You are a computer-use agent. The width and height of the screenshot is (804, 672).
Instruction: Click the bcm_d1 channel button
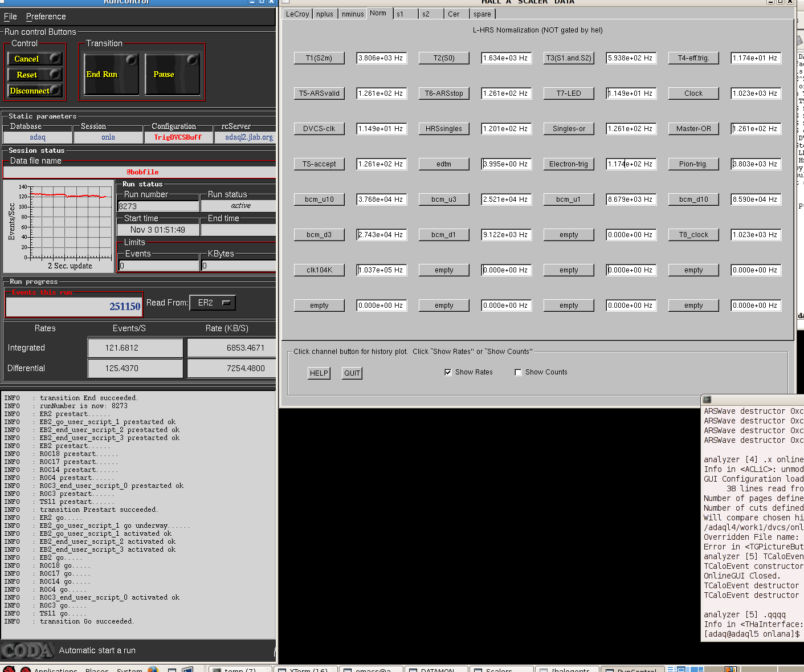pyautogui.click(x=444, y=235)
